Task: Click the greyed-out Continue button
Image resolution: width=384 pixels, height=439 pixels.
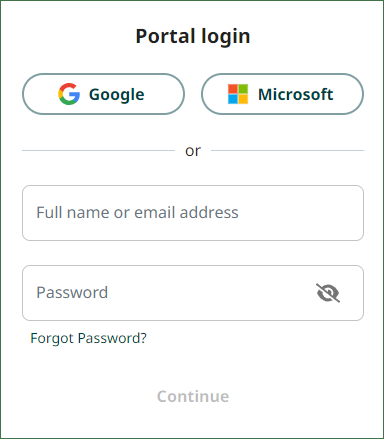Action: tap(193, 396)
